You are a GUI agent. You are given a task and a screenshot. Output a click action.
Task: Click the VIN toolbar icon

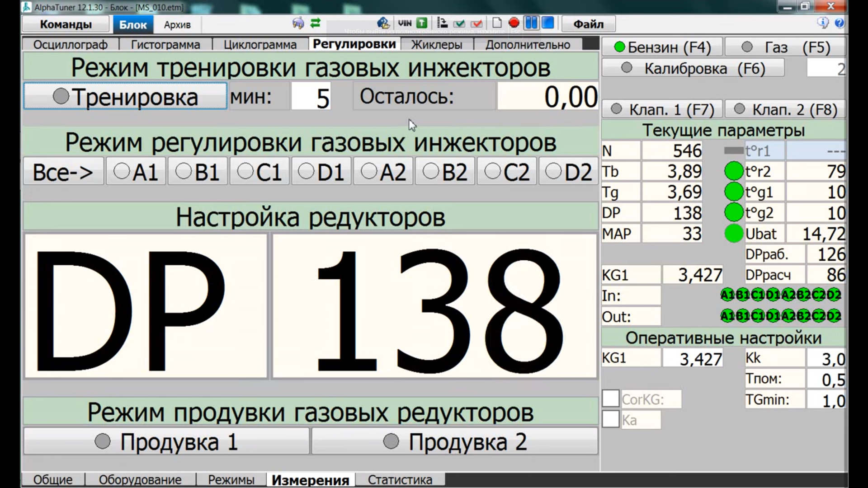(405, 23)
